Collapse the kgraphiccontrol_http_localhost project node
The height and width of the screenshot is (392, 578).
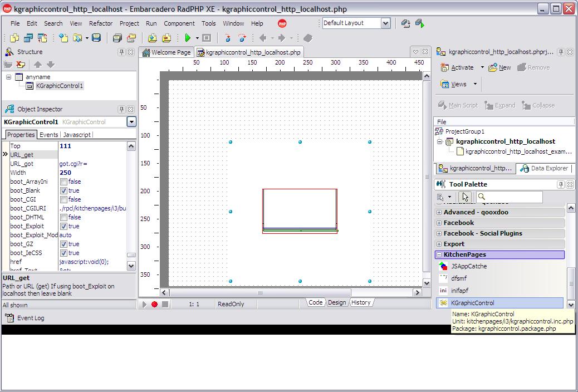(439, 141)
